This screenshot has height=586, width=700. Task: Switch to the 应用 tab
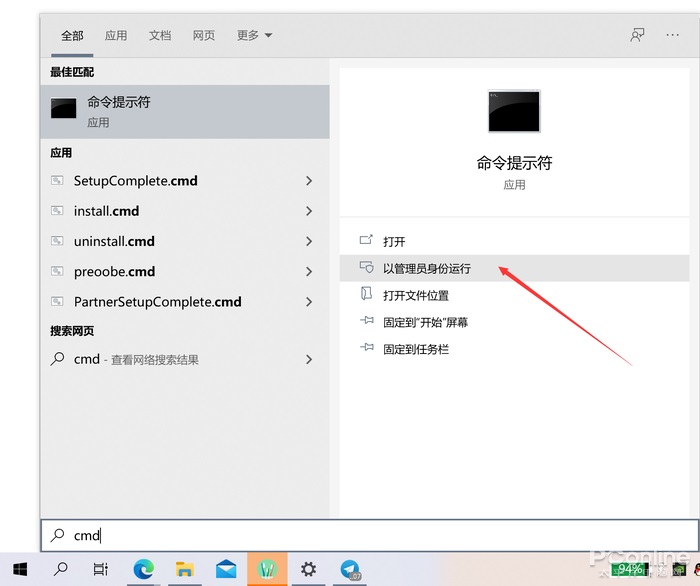(116, 35)
